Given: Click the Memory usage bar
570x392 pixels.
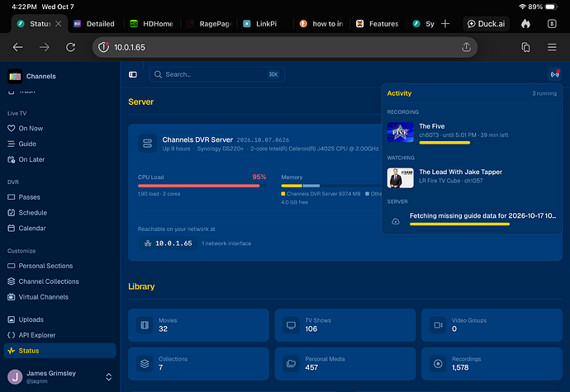Looking at the screenshot, I should click(x=330, y=186).
